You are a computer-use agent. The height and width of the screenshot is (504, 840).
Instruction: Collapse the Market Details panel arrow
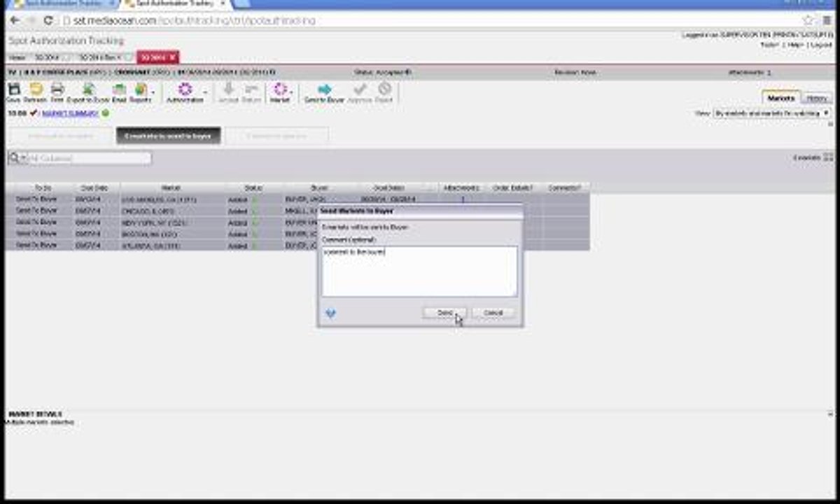[830, 414]
